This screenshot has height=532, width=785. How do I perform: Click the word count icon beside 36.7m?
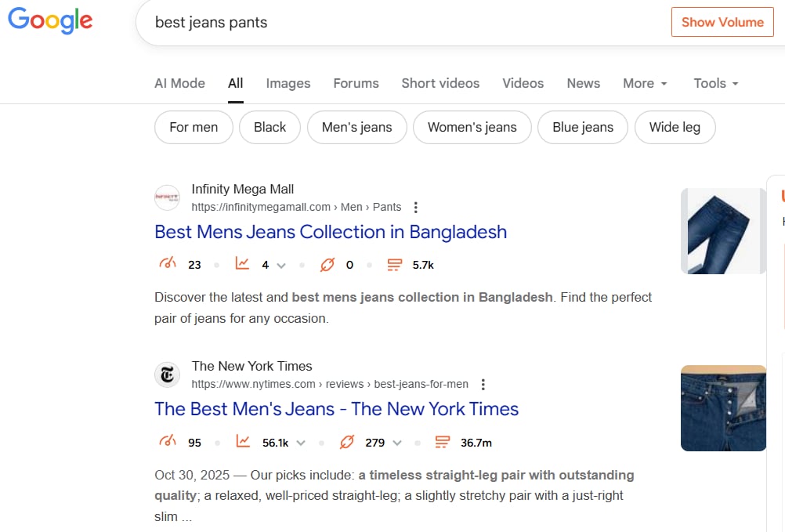coord(442,443)
